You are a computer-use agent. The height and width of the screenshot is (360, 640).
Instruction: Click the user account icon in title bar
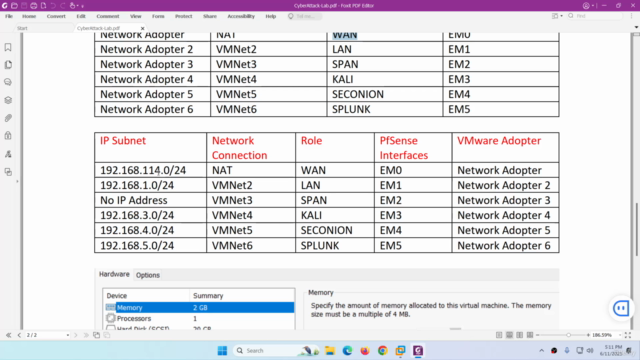pos(586,6)
